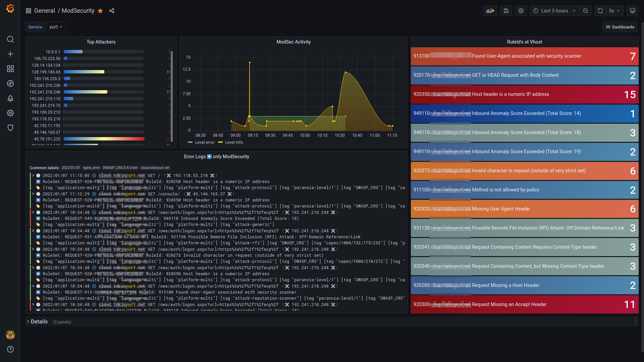Open the Dashboards links button

click(x=620, y=27)
